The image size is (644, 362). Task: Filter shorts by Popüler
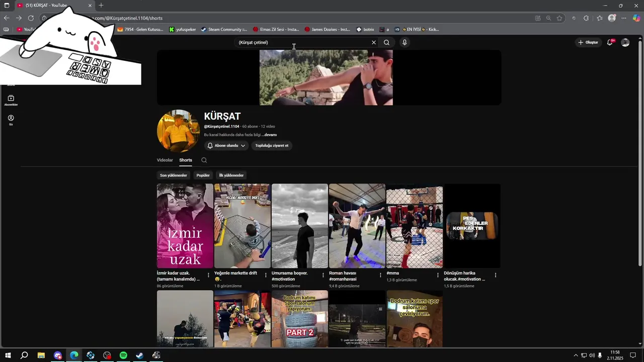click(x=203, y=175)
